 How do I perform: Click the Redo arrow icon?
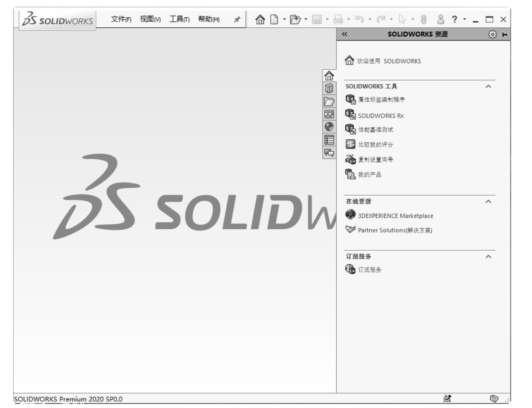pos(381,20)
